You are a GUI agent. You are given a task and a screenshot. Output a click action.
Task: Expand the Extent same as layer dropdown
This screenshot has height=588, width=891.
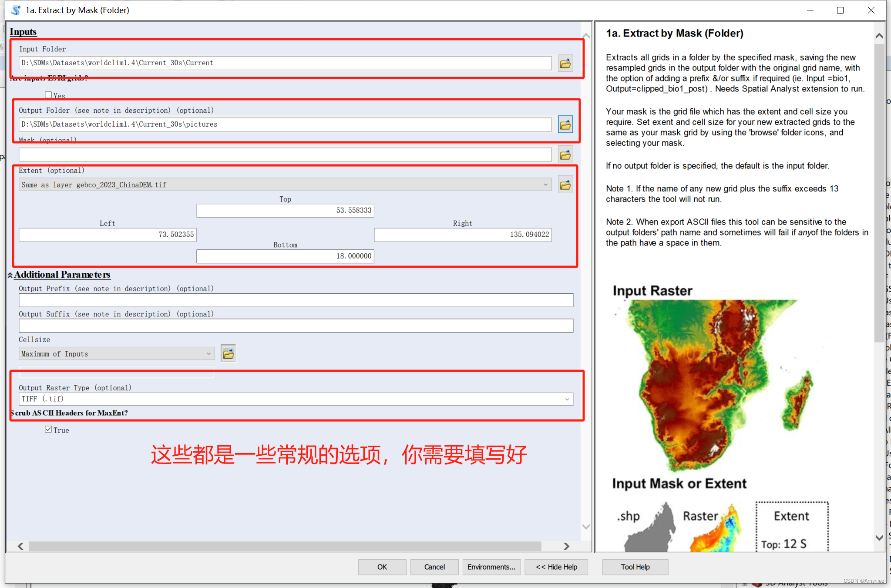[x=545, y=185]
